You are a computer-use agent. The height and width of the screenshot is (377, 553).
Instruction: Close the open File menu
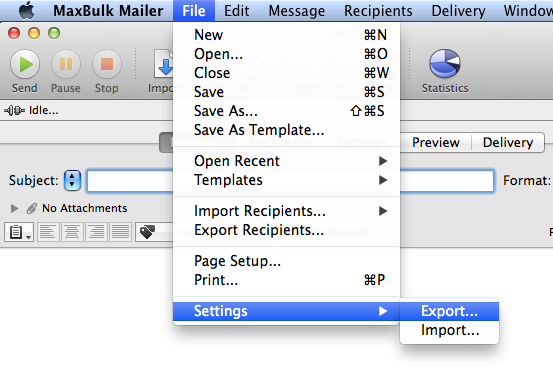194,11
